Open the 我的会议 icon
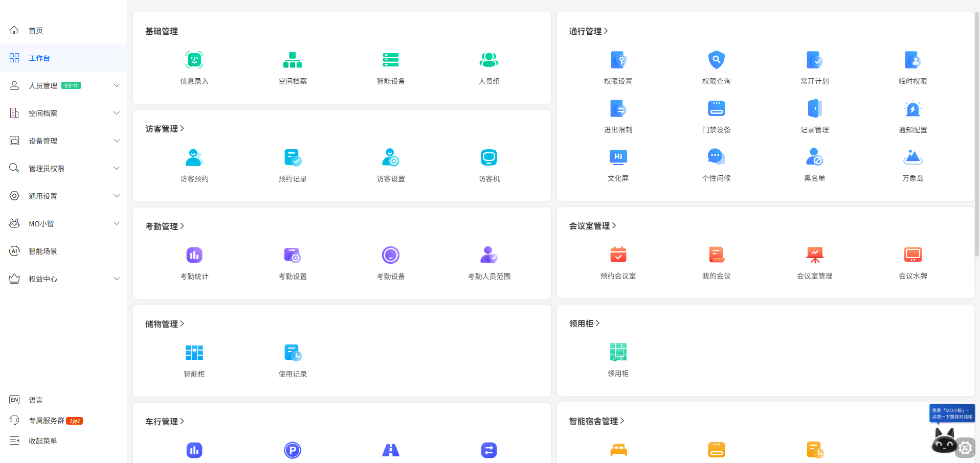The image size is (980, 463). click(x=717, y=254)
